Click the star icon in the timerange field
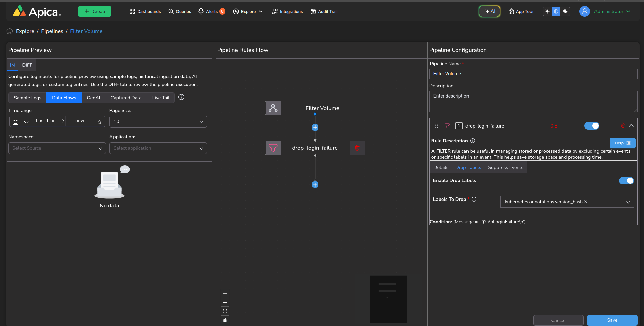This screenshot has width=644, height=326. tap(99, 122)
